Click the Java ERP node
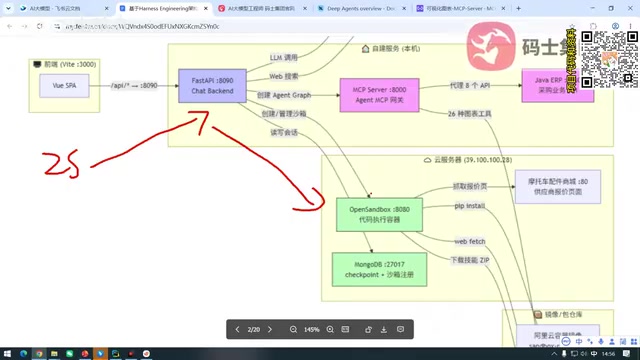640x360 pixels. (558, 85)
